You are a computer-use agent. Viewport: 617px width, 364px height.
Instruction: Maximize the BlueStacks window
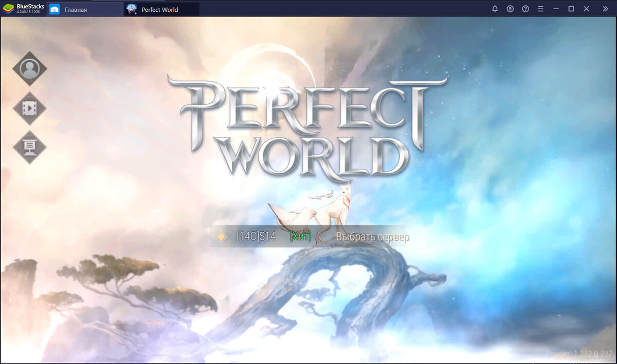coord(571,9)
